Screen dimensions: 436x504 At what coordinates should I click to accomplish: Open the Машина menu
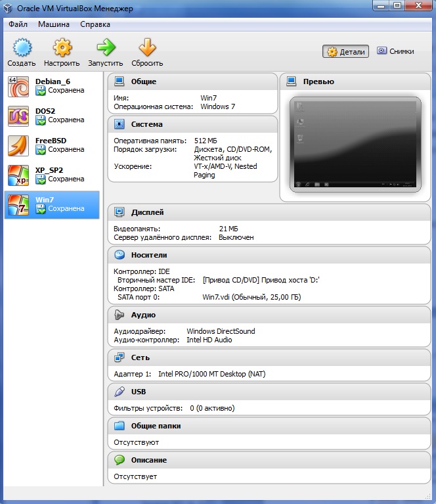(54, 24)
